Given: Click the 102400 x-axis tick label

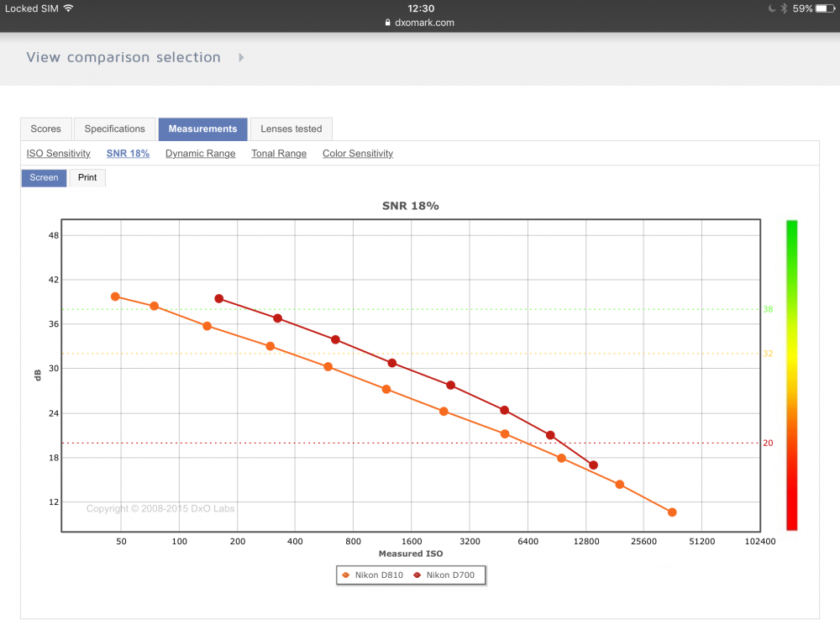Looking at the screenshot, I should (760, 541).
